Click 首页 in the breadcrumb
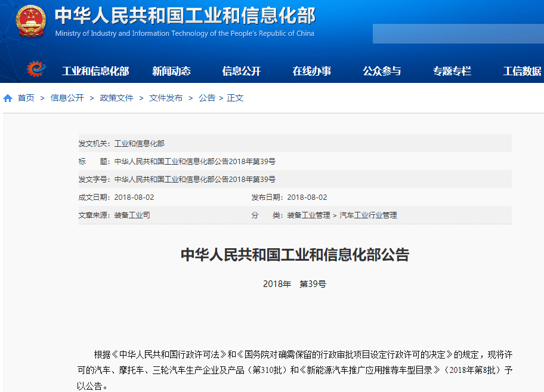This screenshot has width=544, height=392. coord(24,97)
